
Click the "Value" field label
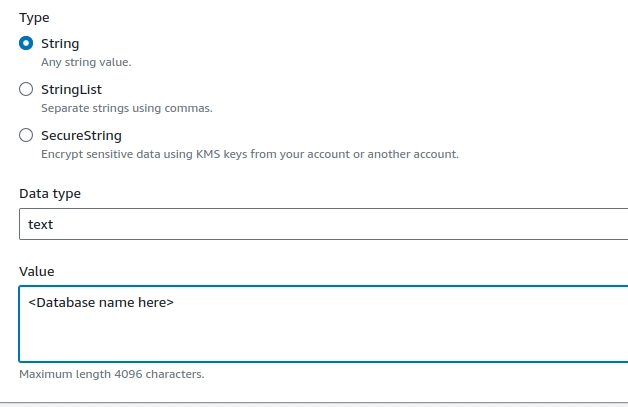37,272
